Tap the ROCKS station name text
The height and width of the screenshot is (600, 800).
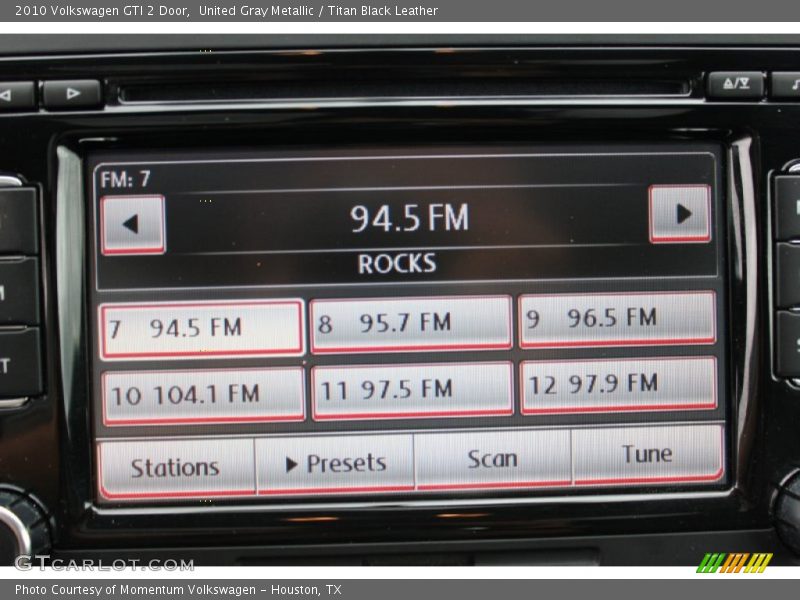pyautogui.click(x=397, y=264)
